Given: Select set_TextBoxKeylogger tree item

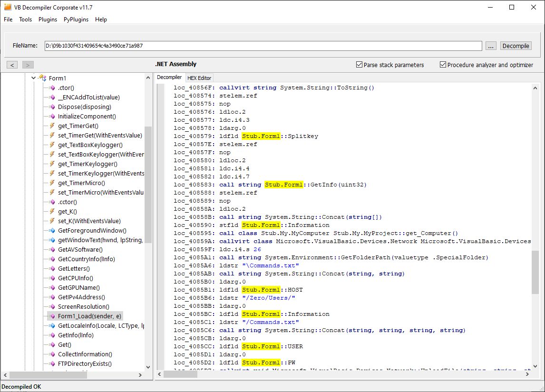Looking at the screenshot, I should (x=101, y=154).
